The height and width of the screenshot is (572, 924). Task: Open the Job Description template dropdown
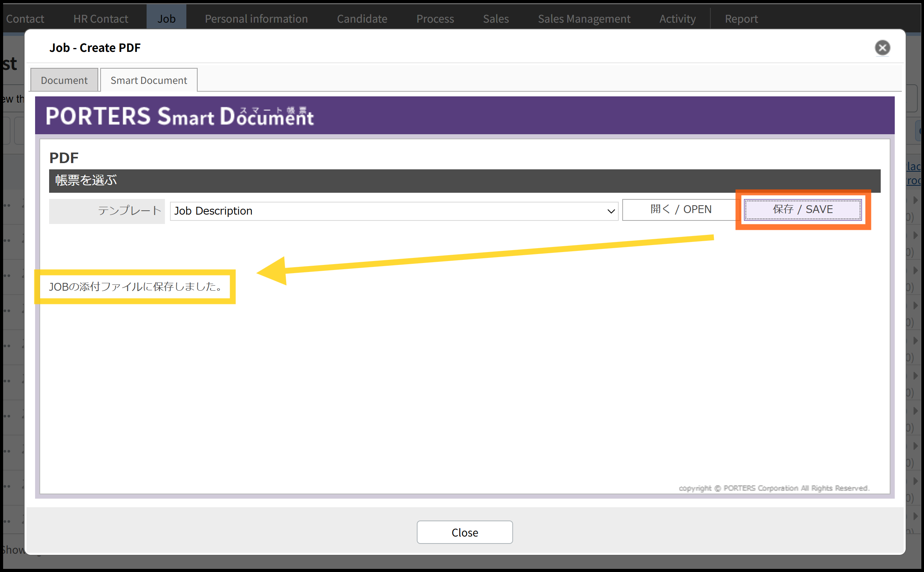[x=394, y=211]
